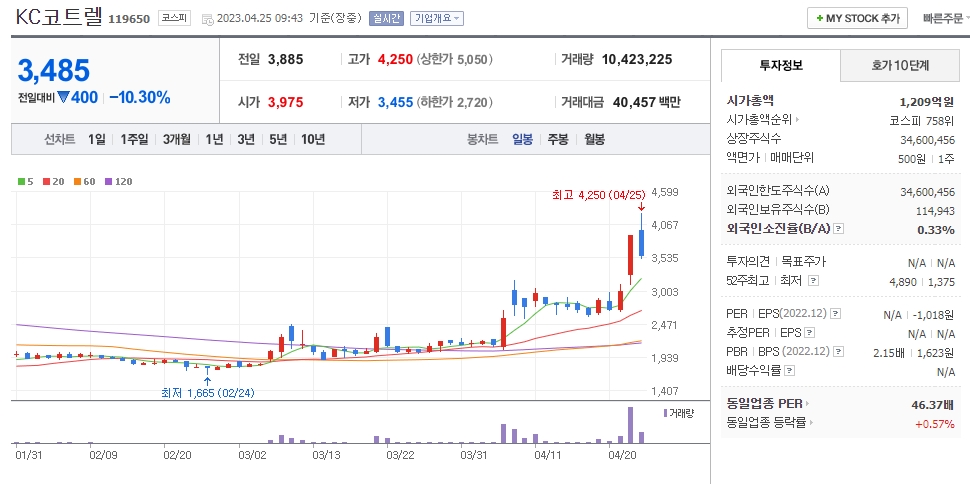Click the 투자의견 label
The width and height of the screenshot is (970, 484).
[x=748, y=262]
